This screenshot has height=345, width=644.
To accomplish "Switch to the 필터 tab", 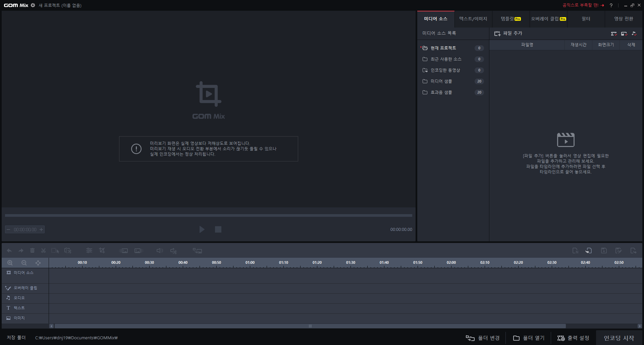I will pos(586,19).
